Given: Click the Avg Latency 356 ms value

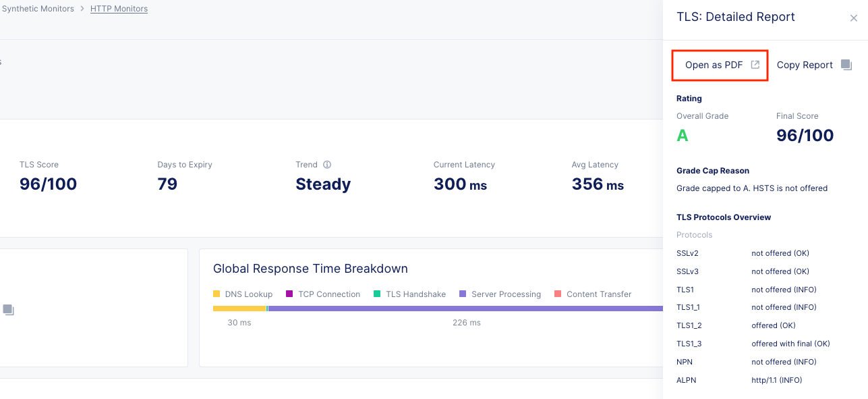Looking at the screenshot, I should pos(598,184).
